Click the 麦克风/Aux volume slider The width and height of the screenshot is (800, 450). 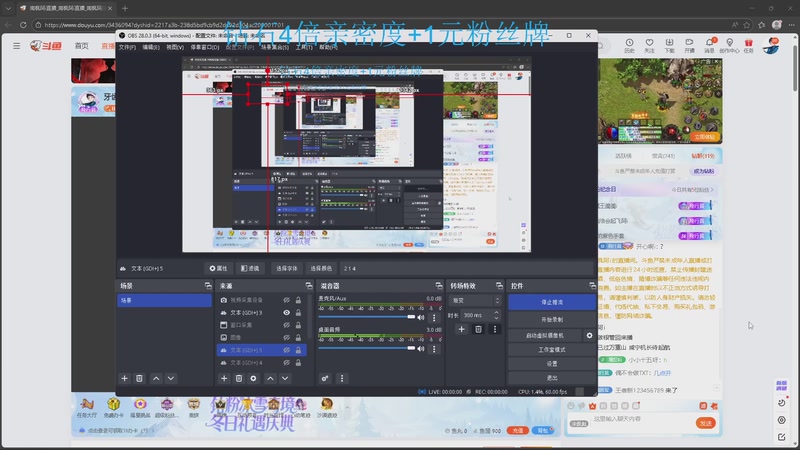(x=367, y=317)
